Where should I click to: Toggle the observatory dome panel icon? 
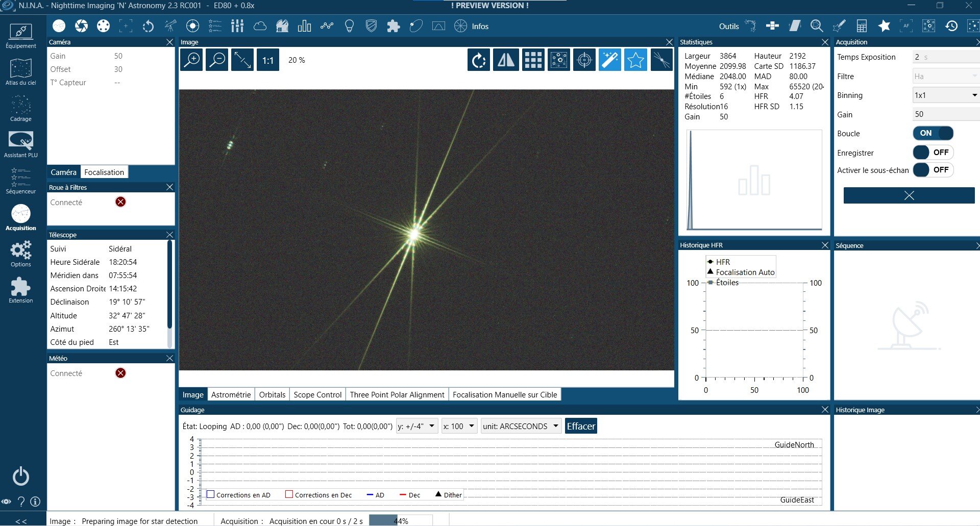tap(282, 26)
